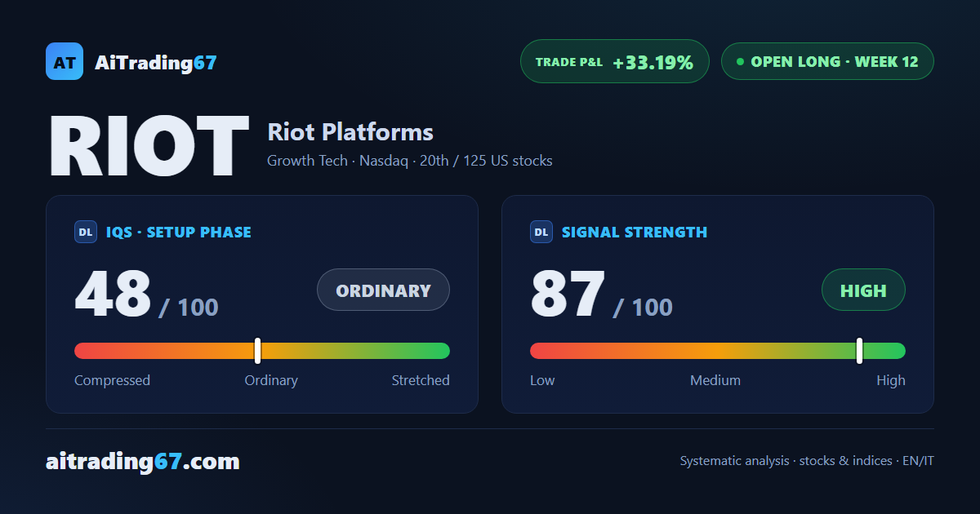Visit the aitrading67.com link

[143, 462]
